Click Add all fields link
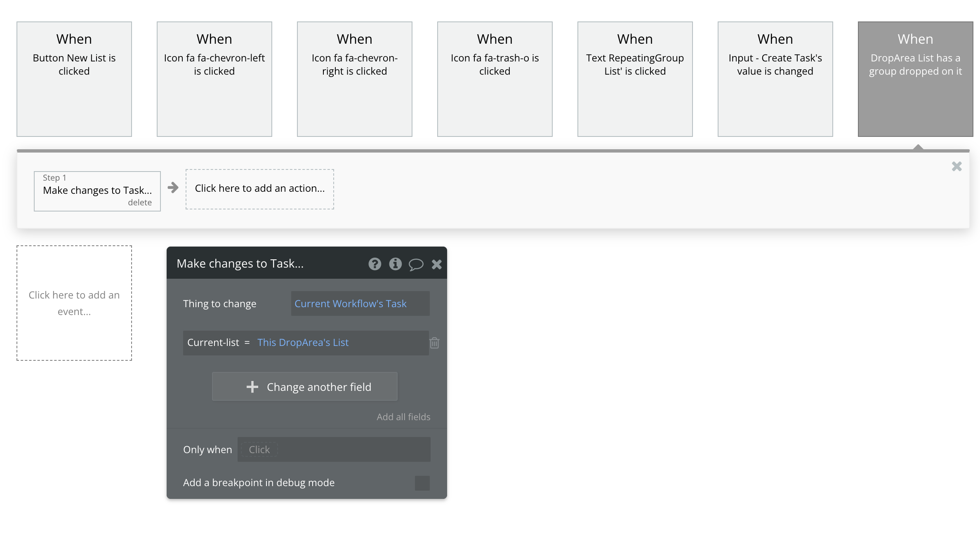The width and height of the screenshot is (980, 536). pos(403,417)
